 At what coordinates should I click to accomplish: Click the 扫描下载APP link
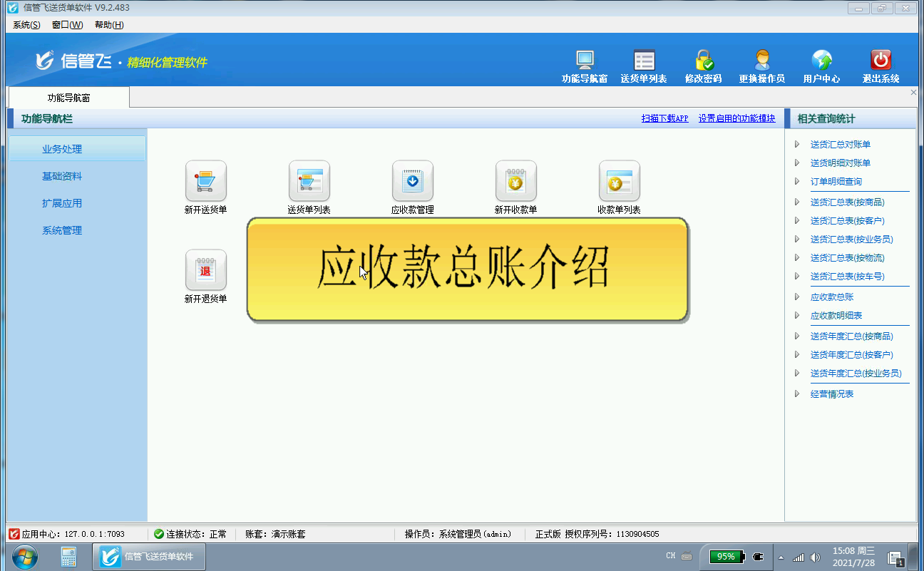point(664,119)
